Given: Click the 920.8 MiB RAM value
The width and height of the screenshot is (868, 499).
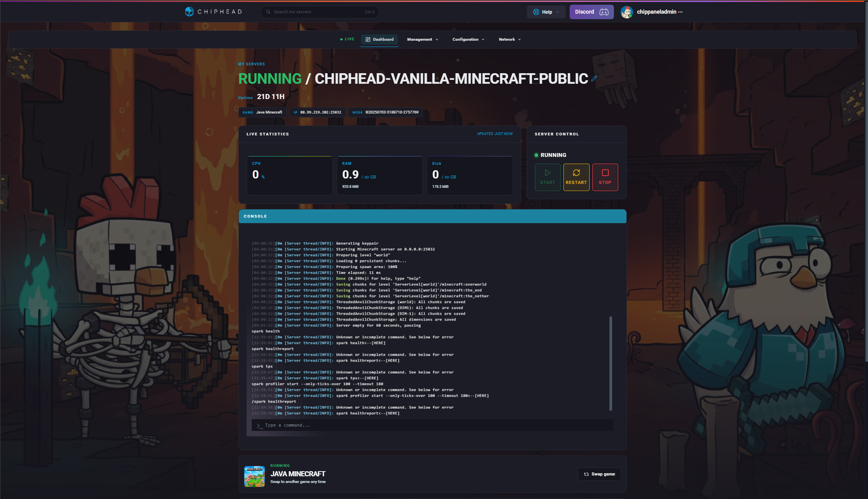Looking at the screenshot, I should coord(350,187).
